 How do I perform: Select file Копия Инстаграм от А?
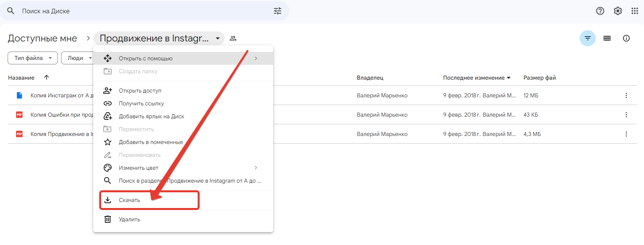coord(61,95)
